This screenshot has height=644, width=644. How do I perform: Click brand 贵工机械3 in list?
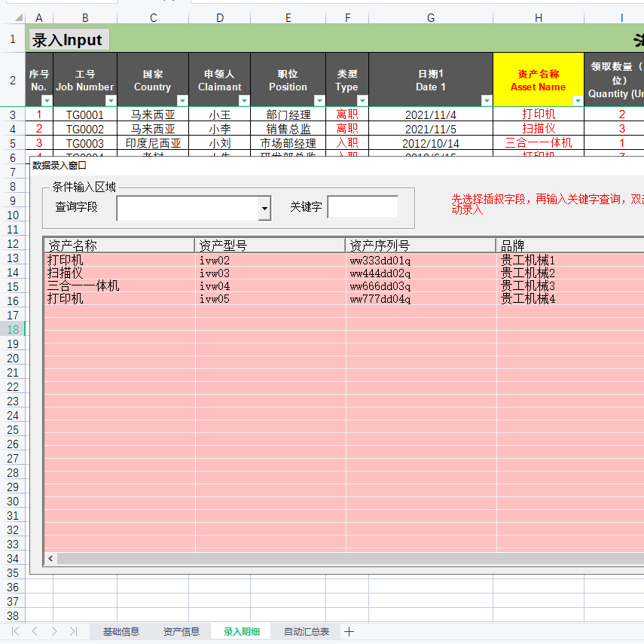point(528,286)
